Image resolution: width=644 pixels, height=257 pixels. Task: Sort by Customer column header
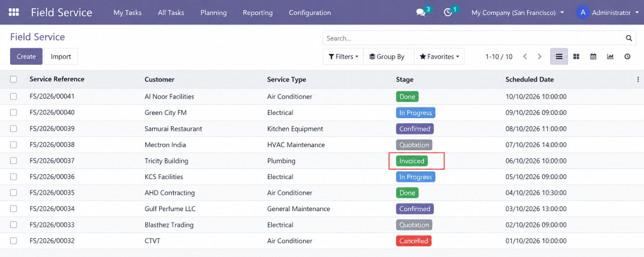point(159,79)
